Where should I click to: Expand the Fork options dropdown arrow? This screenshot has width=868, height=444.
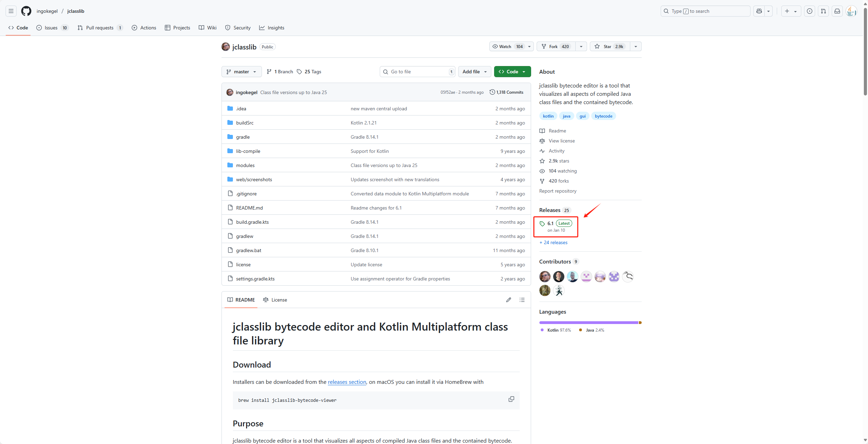click(581, 46)
